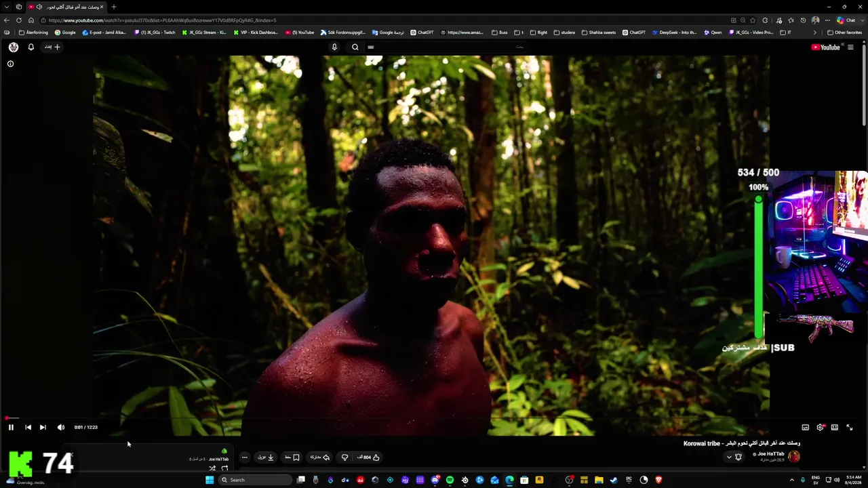Show hidden system tray icons

click(792, 480)
